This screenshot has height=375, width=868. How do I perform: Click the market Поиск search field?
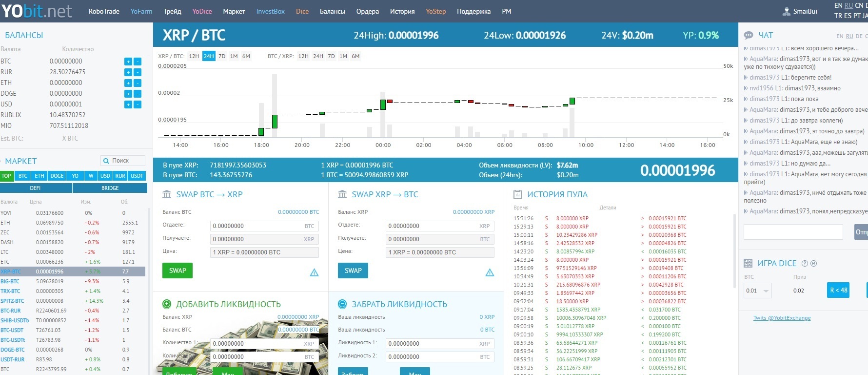click(123, 161)
